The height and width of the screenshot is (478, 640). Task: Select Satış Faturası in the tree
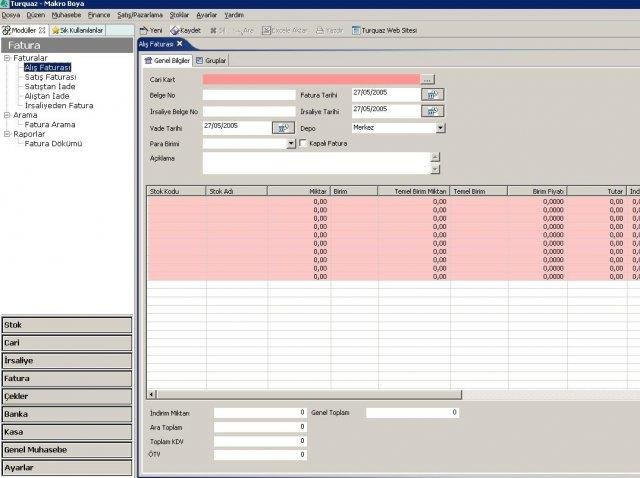[50, 77]
